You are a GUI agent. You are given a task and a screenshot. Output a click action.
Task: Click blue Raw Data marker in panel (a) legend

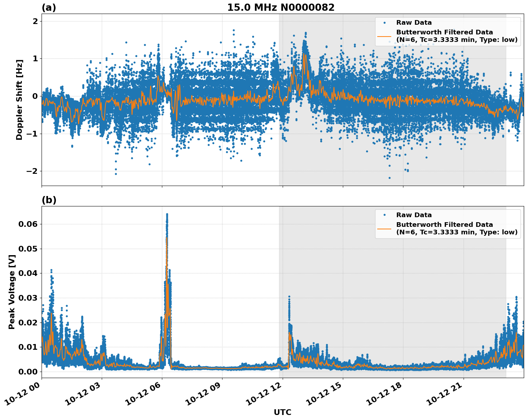point(384,23)
